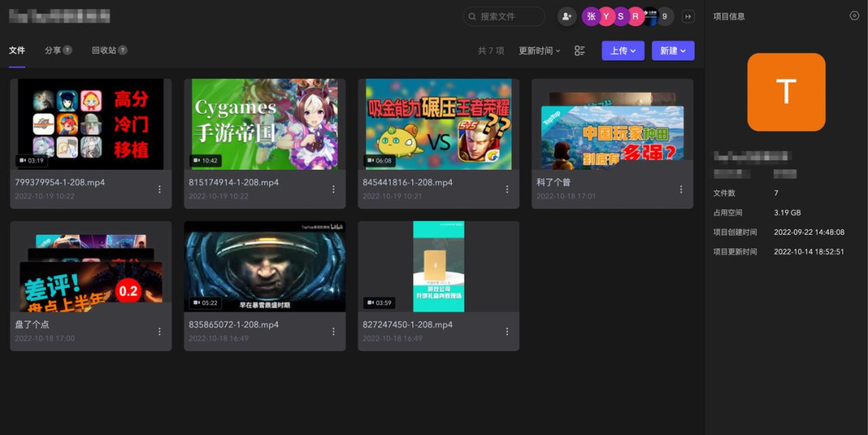Click the orange T project avatar
The image size is (868, 435).
coord(786,92)
